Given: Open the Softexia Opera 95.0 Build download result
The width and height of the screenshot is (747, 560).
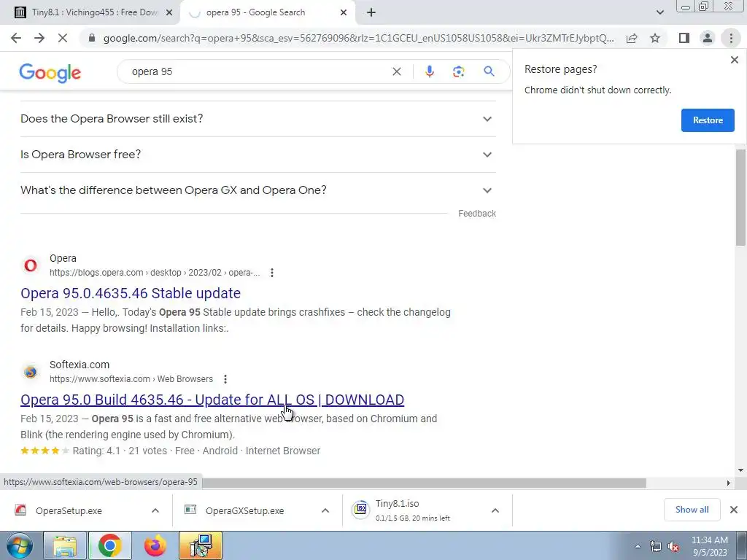Looking at the screenshot, I should [212, 400].
